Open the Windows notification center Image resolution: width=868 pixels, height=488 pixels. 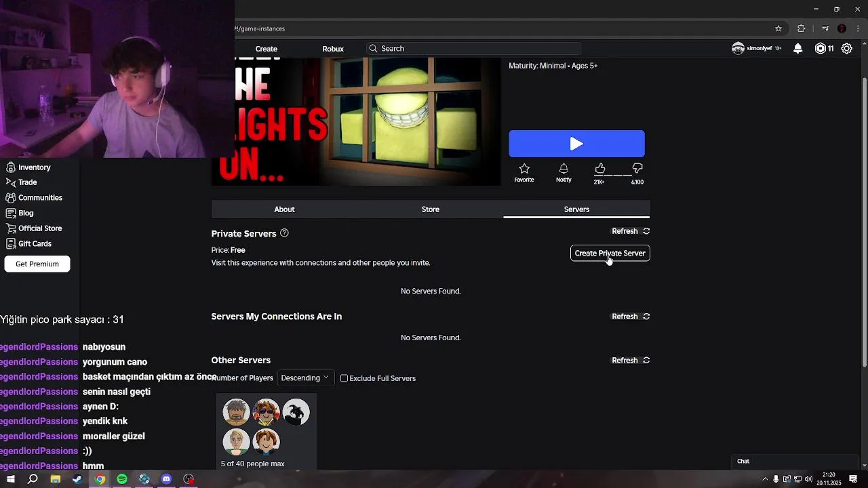[853, 479]
